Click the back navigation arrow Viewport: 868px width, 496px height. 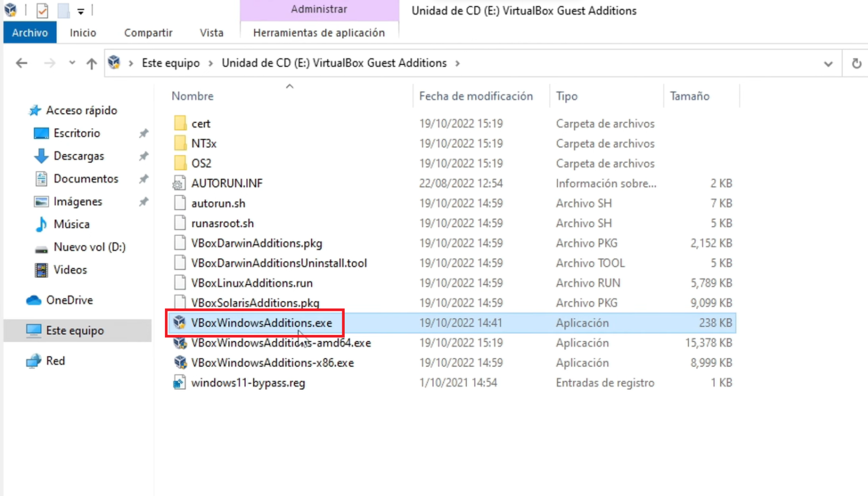tap(21, 63)
